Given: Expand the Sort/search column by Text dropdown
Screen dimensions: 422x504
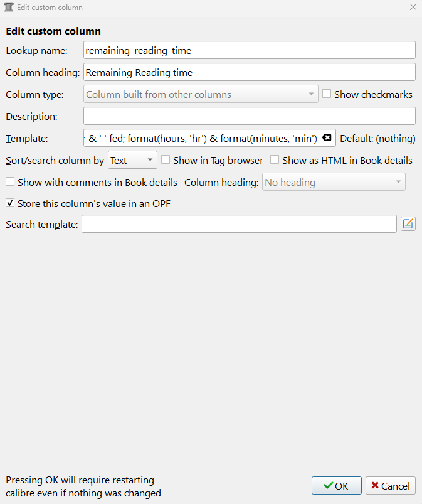Looking at the screenshot, I should (x=132, y=160).
